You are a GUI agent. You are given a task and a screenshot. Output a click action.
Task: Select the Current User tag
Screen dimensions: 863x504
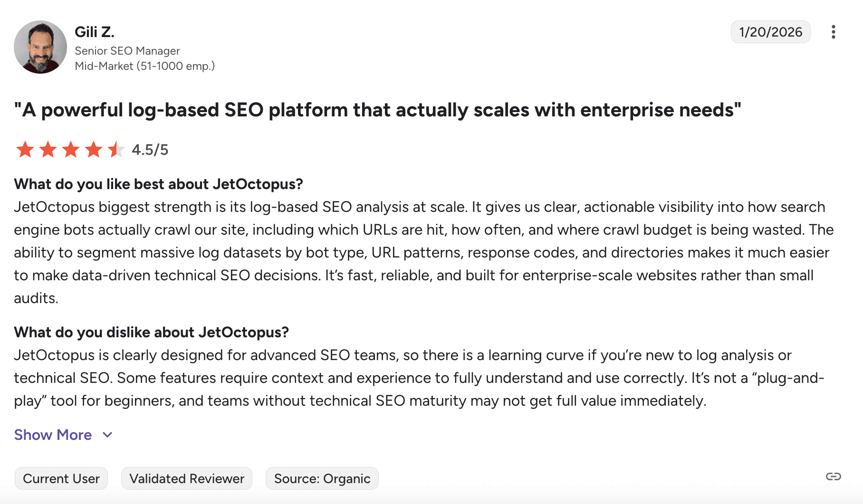tap(61, 478)
